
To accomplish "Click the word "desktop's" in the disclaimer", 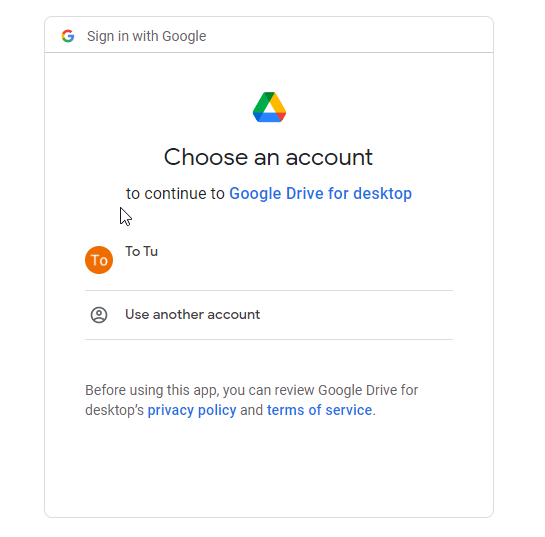I will pyautogui.click(x=114, y=410).
